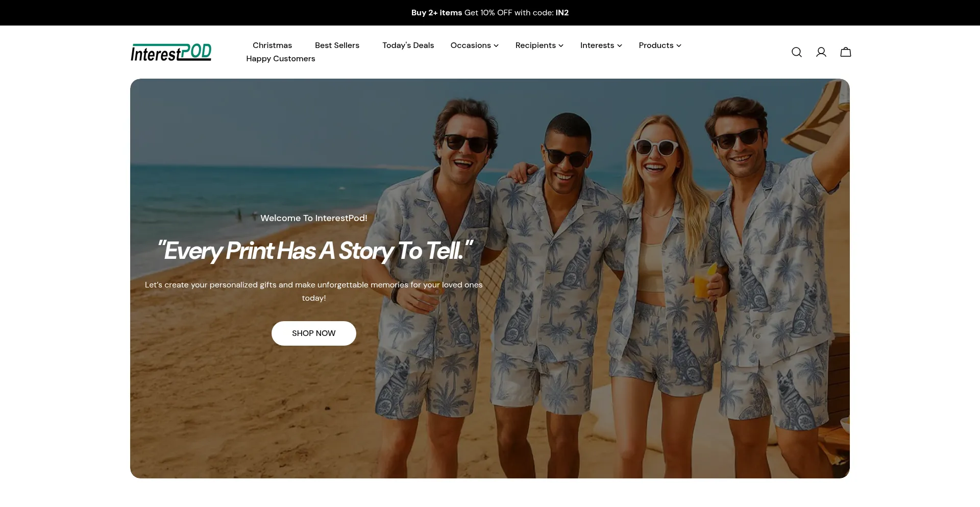Go to the InterestPOD logo homepage

[x=171, y=52]
